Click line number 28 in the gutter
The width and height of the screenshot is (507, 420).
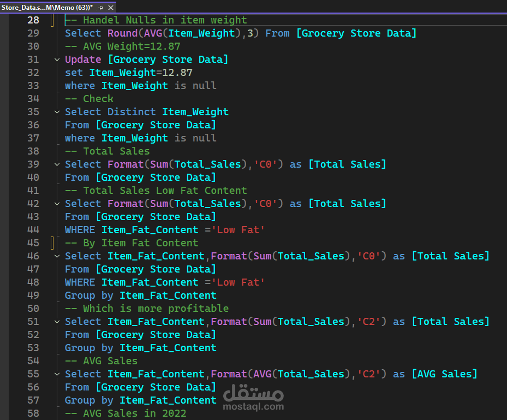[x=33, y=20]
